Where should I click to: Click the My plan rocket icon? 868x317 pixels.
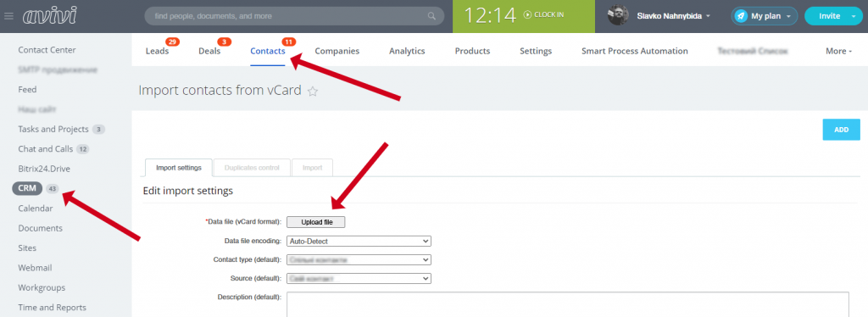[x=741, y=16]
